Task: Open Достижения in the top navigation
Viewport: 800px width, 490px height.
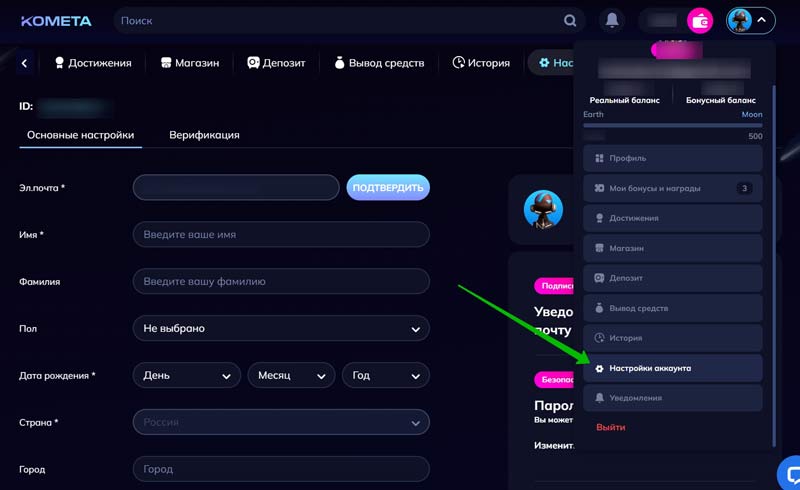Action: click(x=92, y=63)
